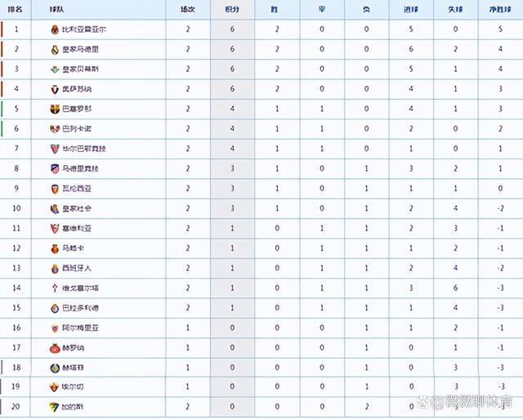
Task: Open the Atlético Madrid (马德里竞技) crest icon
Action: (55, 169)
